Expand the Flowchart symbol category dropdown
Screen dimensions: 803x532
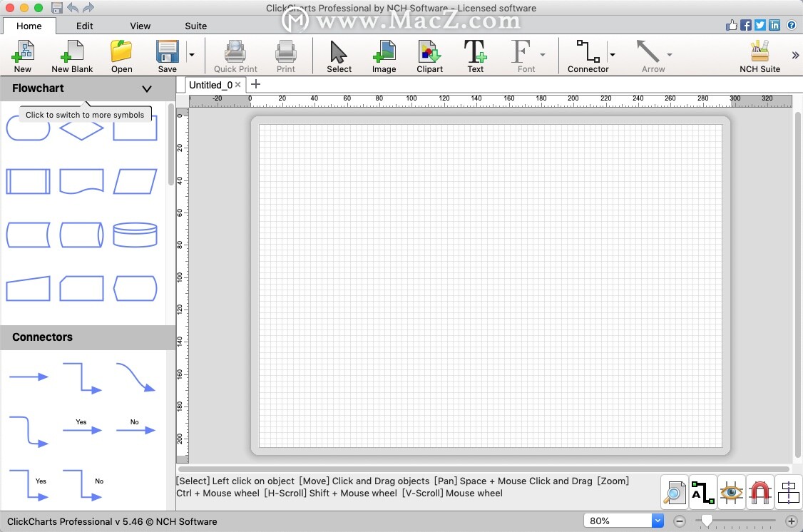[x=146, y=88]
